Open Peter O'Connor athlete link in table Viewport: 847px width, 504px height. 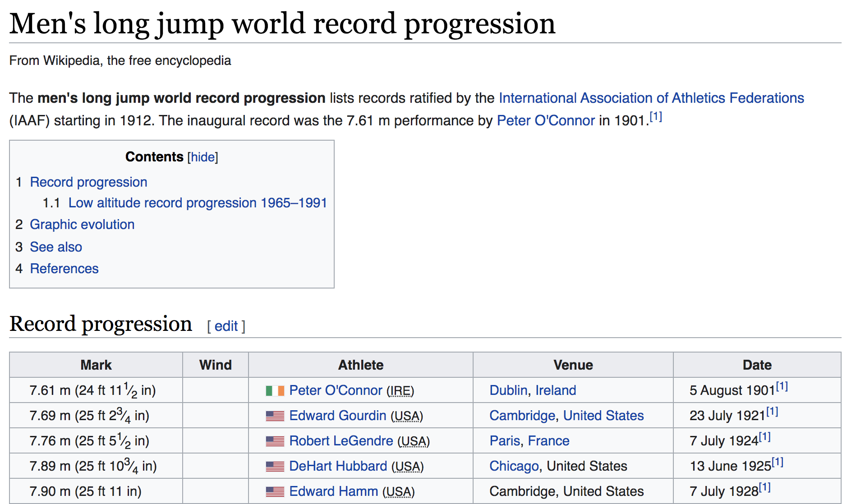coord(336,390)
